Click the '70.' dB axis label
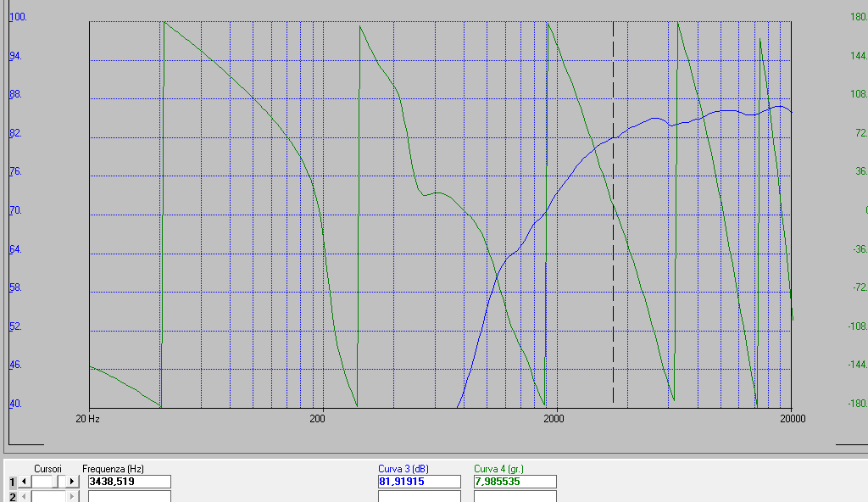Viewport: 868px width, 502px height. pyautogui.click(x=15, y=210)
